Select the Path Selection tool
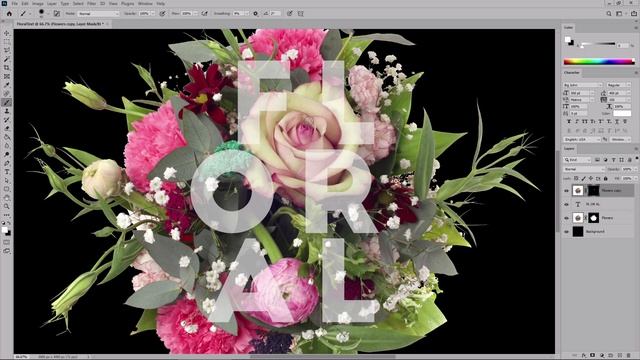The width and height of the screenshot is (640, 360). point(7,180)
